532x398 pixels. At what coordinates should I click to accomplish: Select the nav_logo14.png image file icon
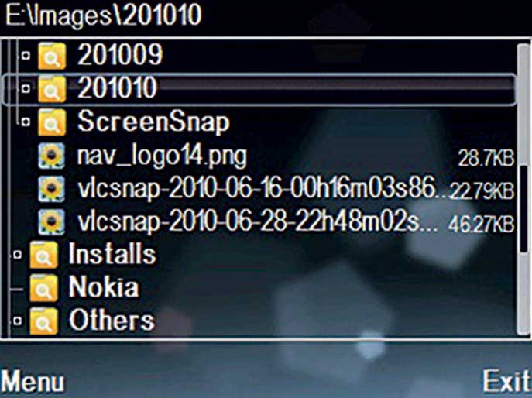pos(51,156)
